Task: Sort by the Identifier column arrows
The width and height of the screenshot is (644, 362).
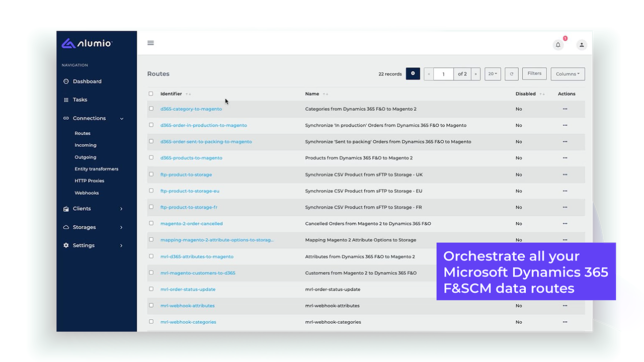Action: (x=188, y=94)
